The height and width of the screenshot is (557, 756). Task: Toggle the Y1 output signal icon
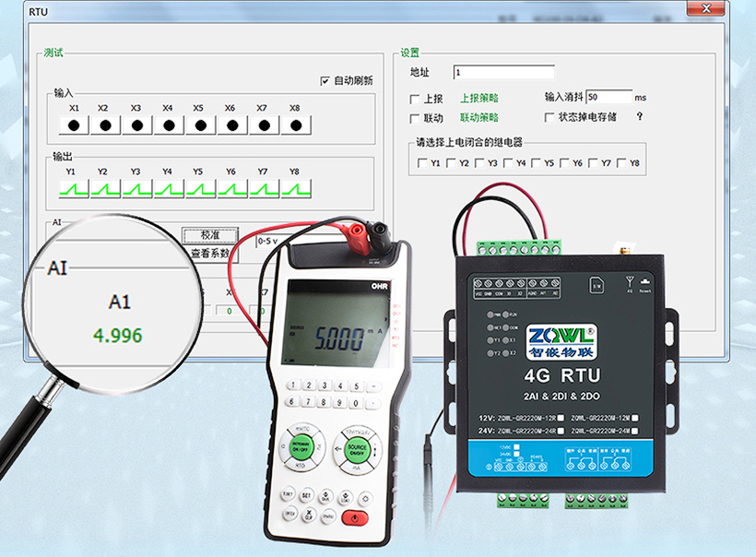73,189
